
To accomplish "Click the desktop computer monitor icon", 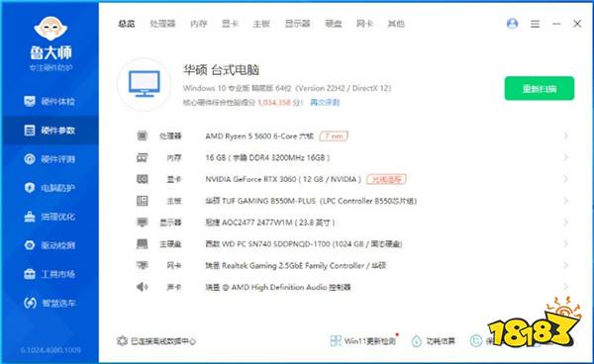I will click(x=144, y=84).
